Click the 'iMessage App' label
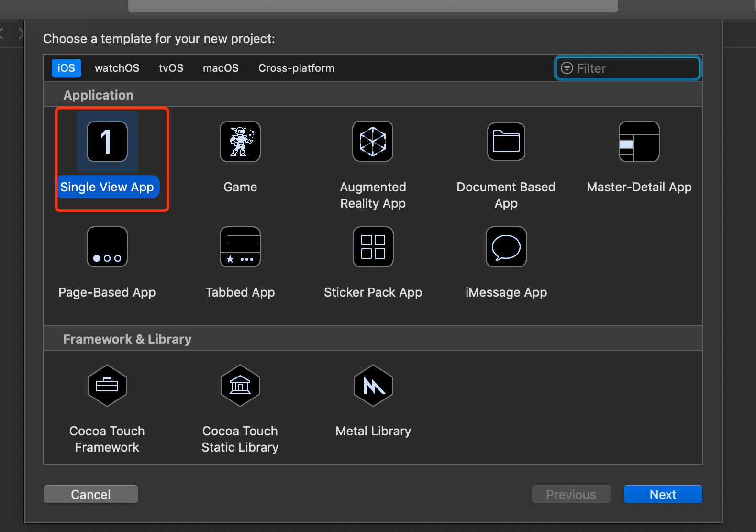This screenshot has width=756, height=532. (506, 292)
